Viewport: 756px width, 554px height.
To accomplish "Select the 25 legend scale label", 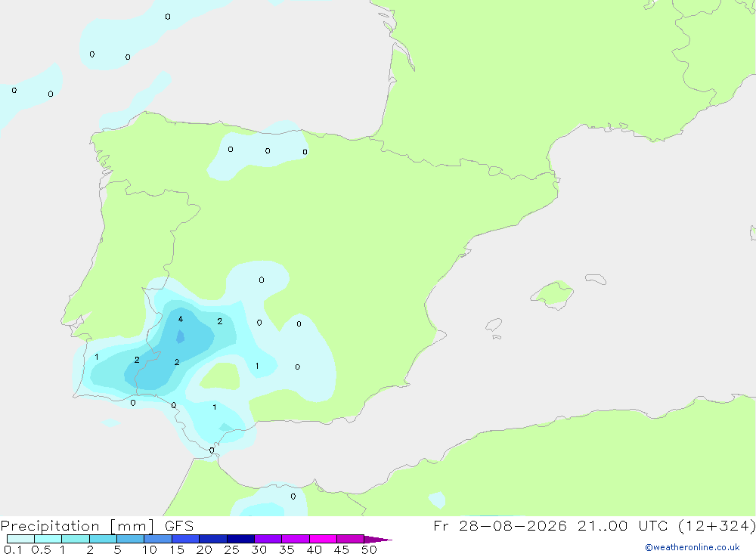I will [x=231, y=549].
